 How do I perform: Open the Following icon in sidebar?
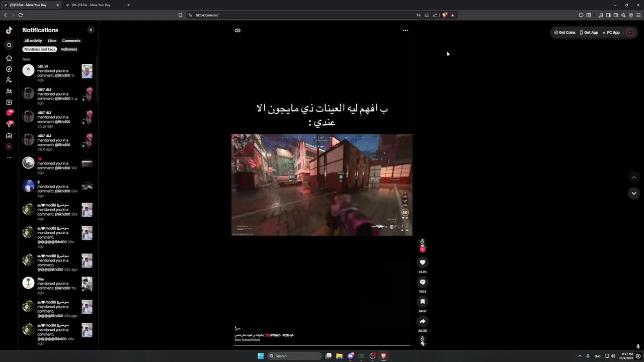9,80
